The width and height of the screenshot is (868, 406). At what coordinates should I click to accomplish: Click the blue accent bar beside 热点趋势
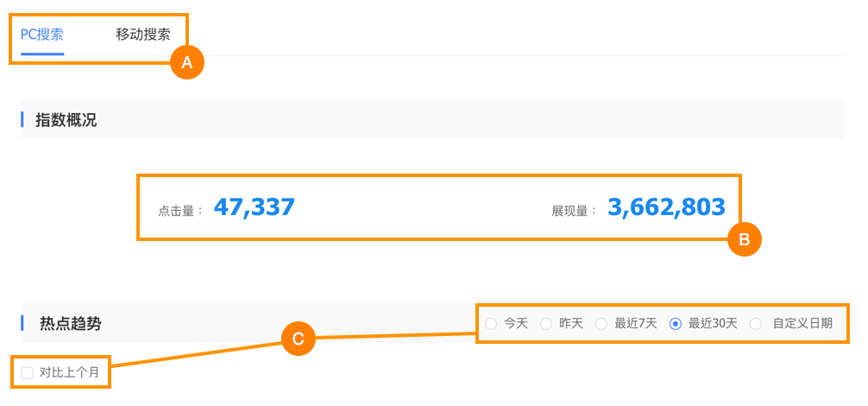tap(22, 323)
